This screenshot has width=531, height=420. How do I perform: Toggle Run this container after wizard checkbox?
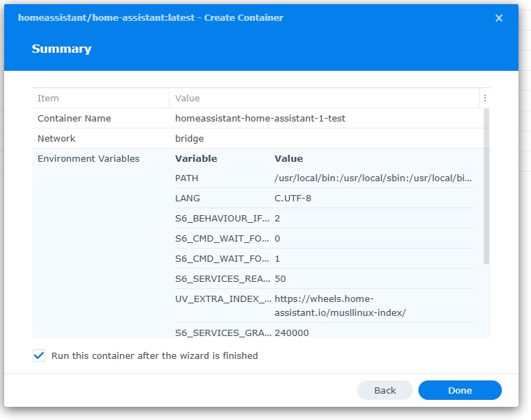tap(39, 355)
